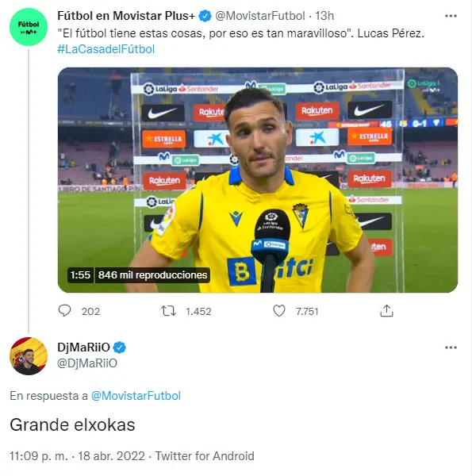Retweet the Movistar Futbol post
The image size is (472, 476).
pos(168,311)
